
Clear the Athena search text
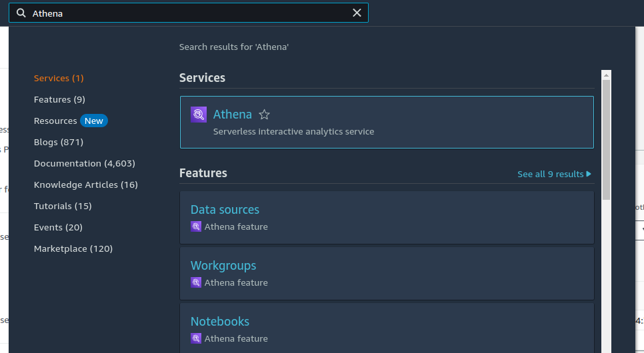[357, 13]
